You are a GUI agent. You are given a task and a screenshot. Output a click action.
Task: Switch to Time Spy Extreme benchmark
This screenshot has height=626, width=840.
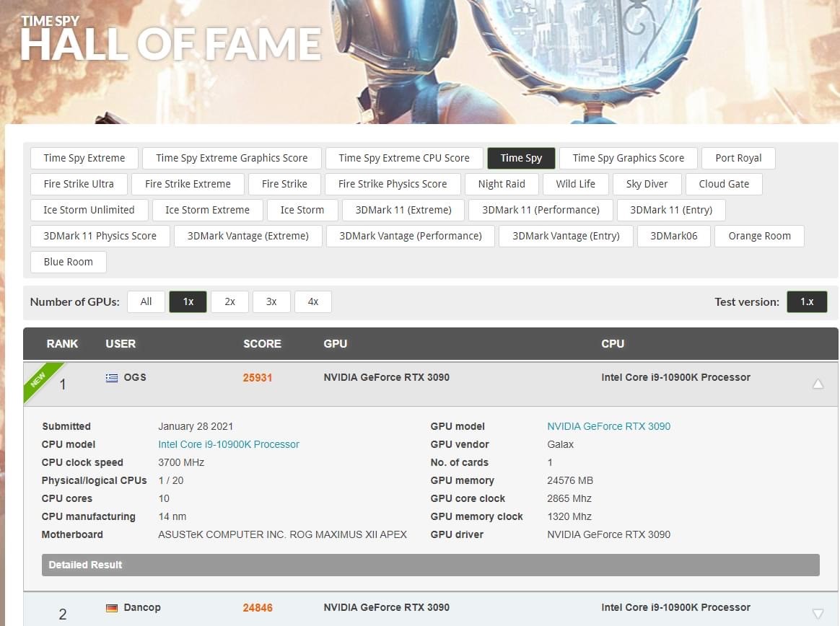click(x=84, y=158)
